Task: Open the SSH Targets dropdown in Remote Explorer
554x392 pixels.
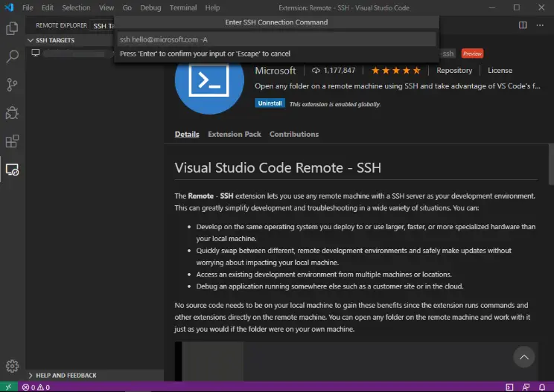Action: tap(103, 26)
